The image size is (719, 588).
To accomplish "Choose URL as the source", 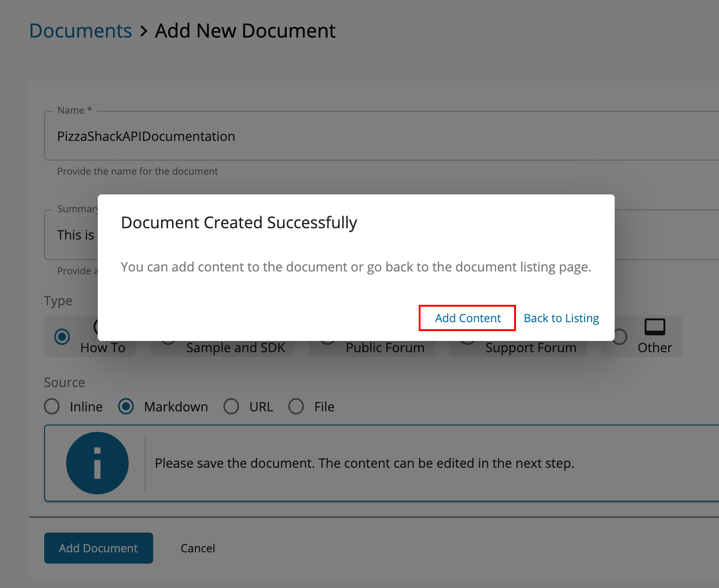I will pos(231,406).
